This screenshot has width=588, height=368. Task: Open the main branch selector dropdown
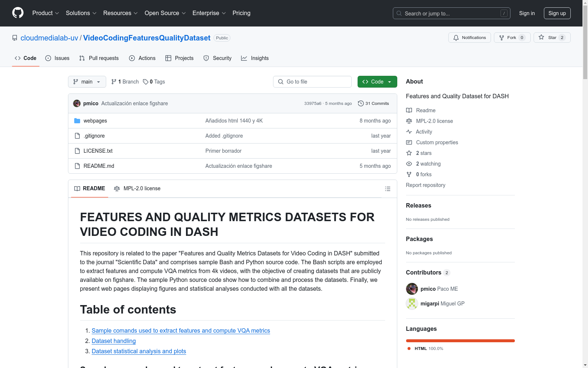click(87, 82)
